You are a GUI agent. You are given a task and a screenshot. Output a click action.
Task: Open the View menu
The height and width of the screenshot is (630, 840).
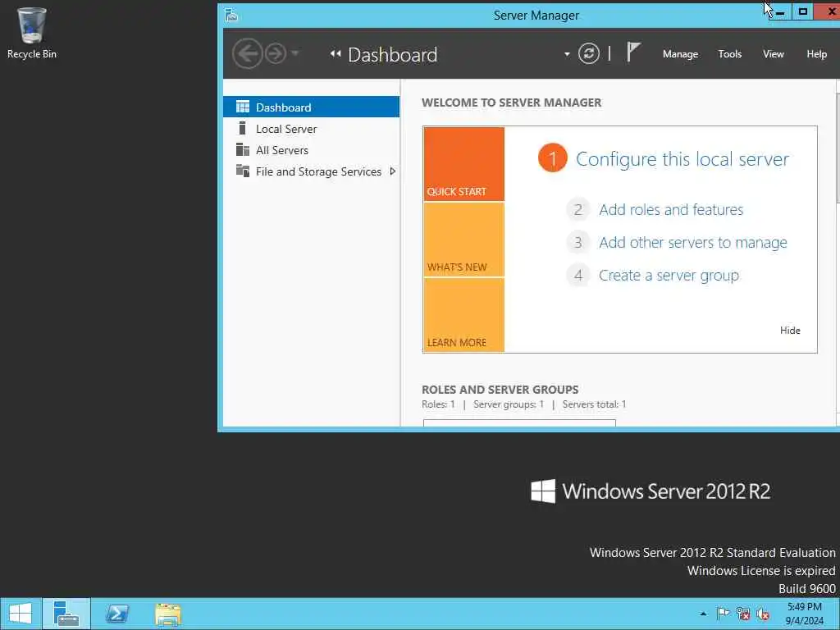[773, 54]
